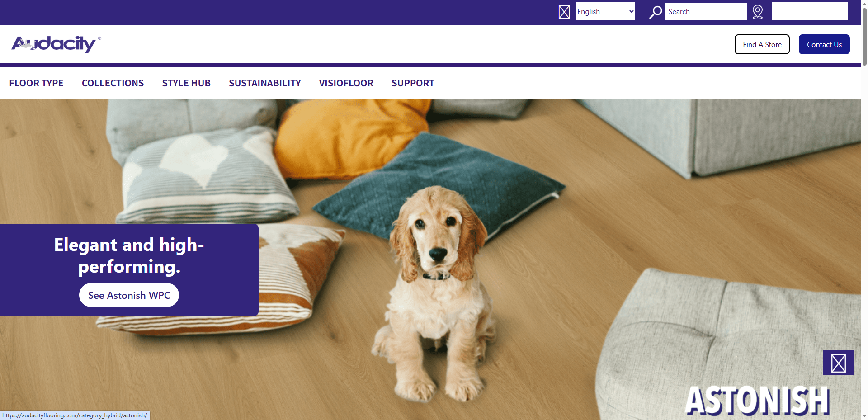Click the Audacity logo
868x420 pixels.
(56, 44)
